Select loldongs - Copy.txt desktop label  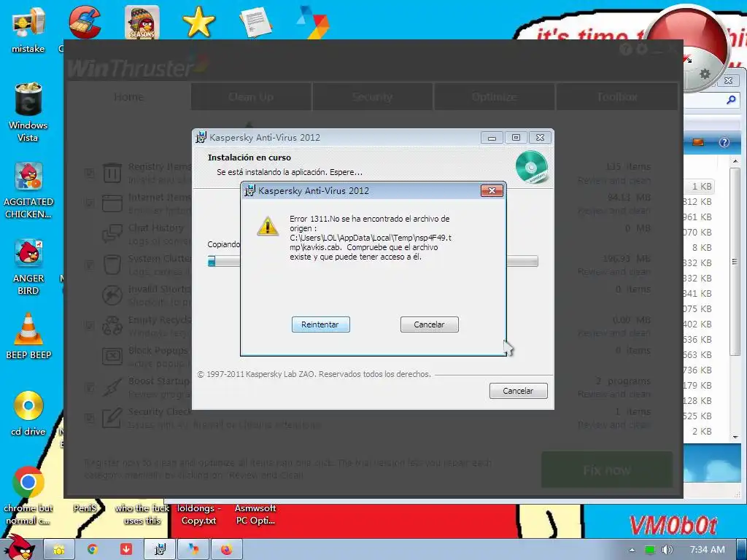198,514
